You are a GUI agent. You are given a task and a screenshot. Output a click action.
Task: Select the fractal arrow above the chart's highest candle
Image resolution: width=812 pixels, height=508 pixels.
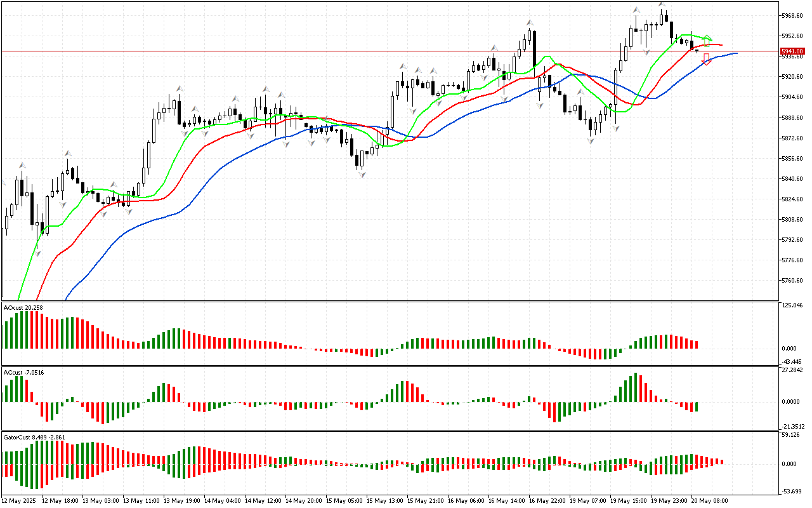[x=662, y=4]
